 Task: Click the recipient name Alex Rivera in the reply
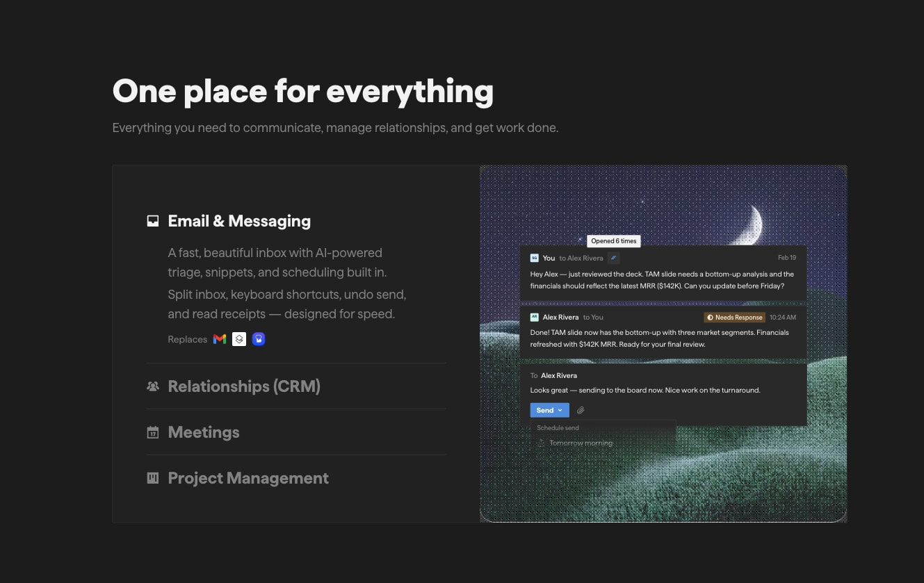point(559,375)
